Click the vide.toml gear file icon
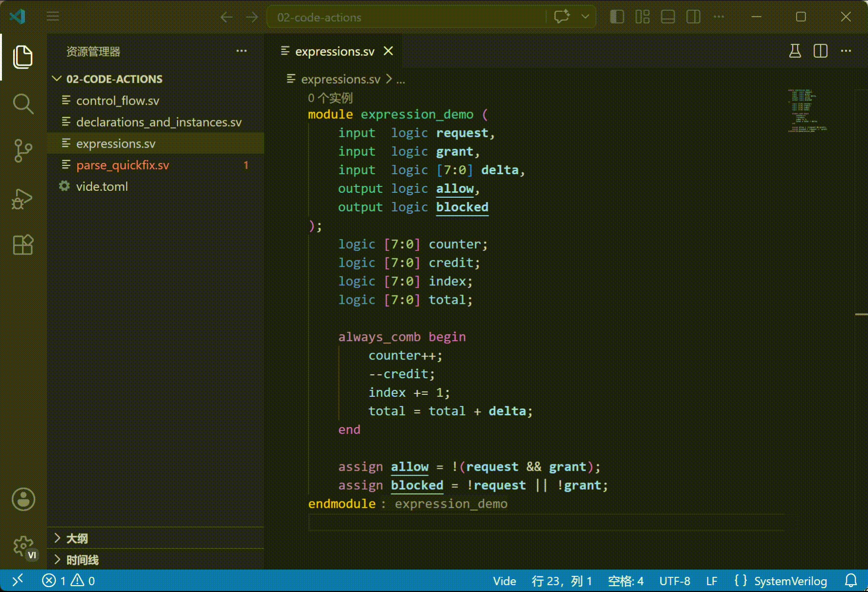This screenshot has width=868, height=592. pos(65,186)
